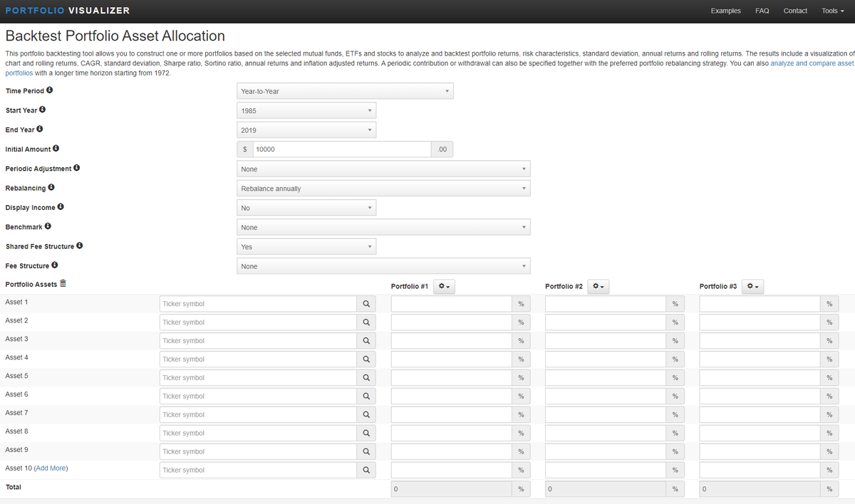Click the search icon for Asset 1 ticker
Viewport: 855px width, 504px height.
[x=366, y=304]
